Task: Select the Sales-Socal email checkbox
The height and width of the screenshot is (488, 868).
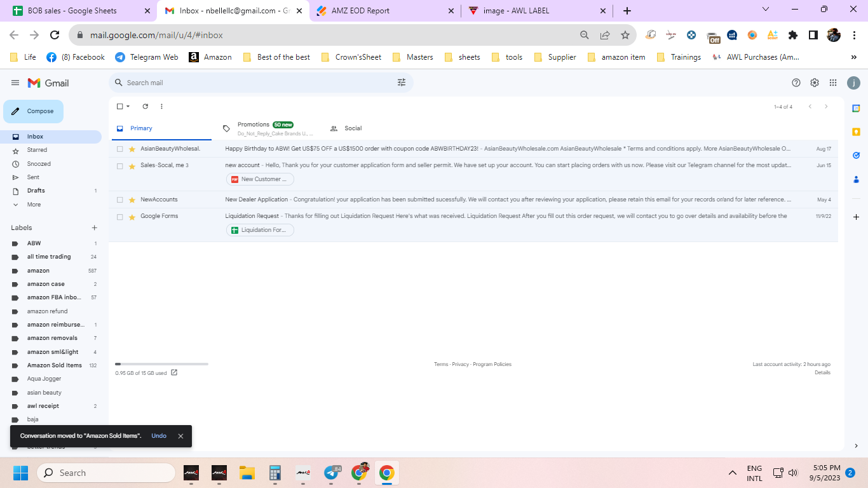Action: coord(119,166)
